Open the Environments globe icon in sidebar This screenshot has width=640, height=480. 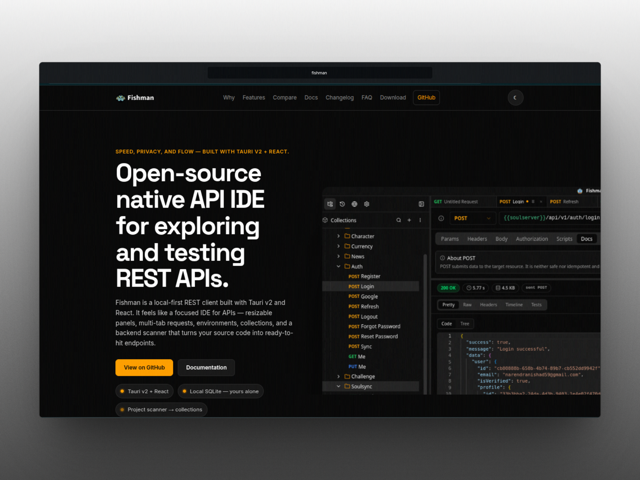coord(354,204)
